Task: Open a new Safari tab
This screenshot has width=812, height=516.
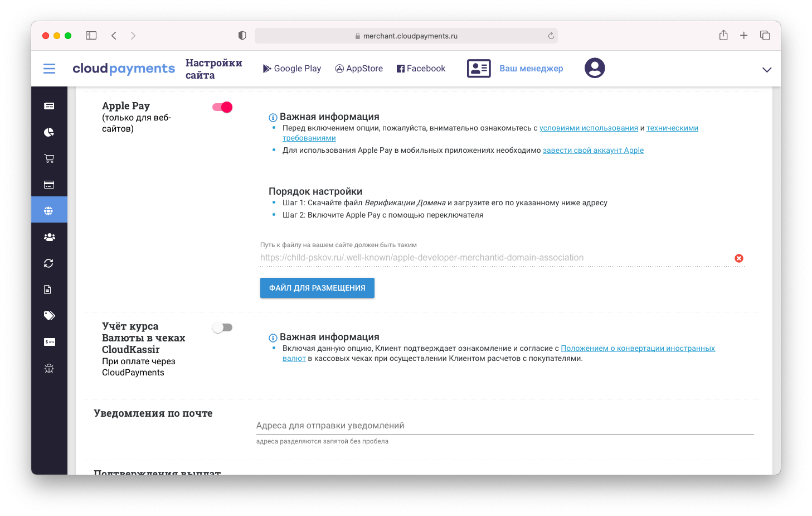Action: click(743, 36)
